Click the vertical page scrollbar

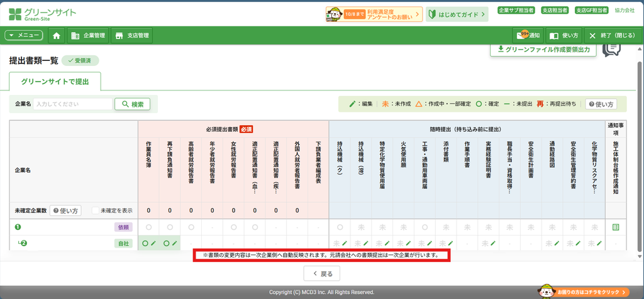(x=640, y=156)
